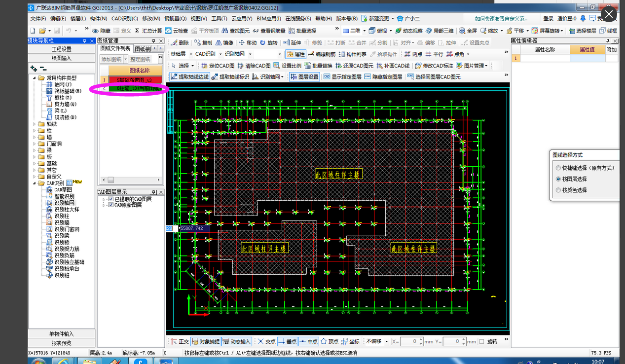Click the 登录 (login) link
The width and height of the screenshot is (625, 364).
coord(548,18)
